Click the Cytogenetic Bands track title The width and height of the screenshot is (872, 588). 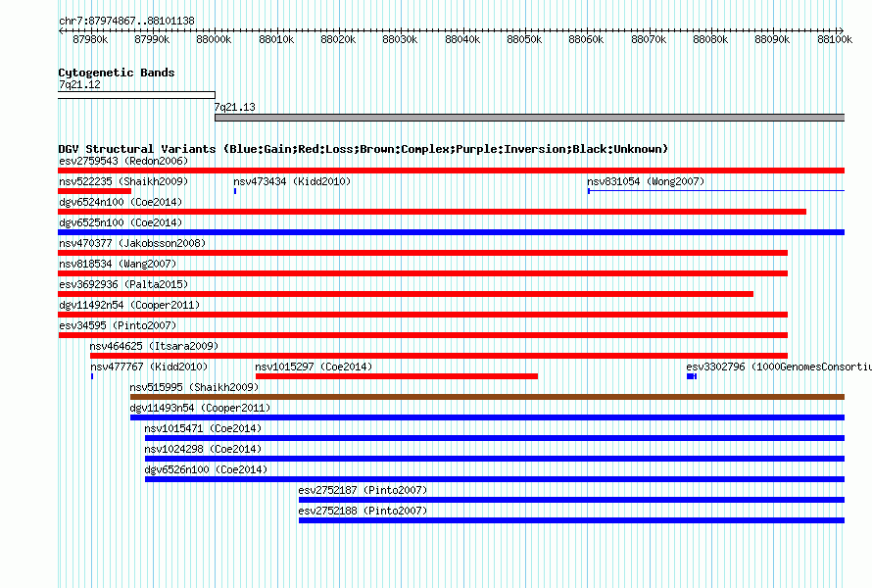(x=117, y=73)
